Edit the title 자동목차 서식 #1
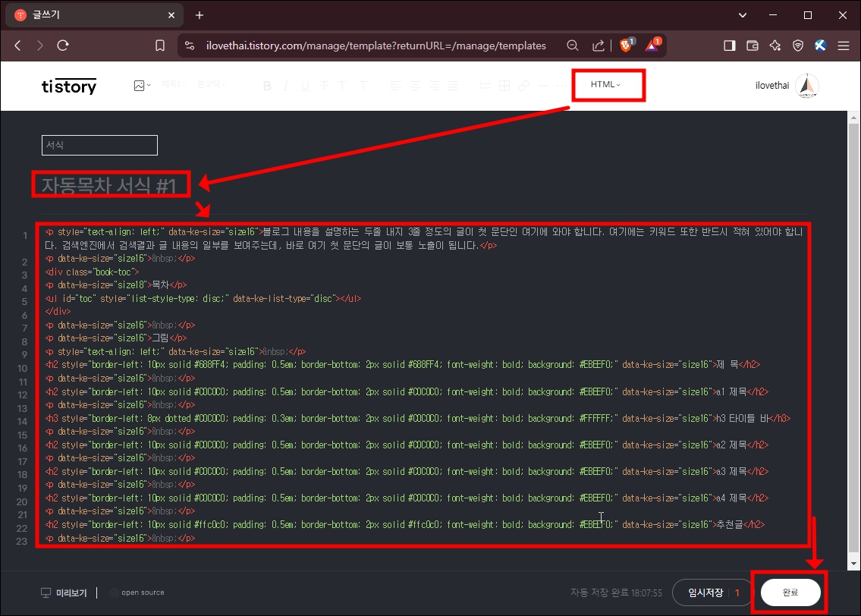Screen dimensions: 861x616 click(108, 185)
